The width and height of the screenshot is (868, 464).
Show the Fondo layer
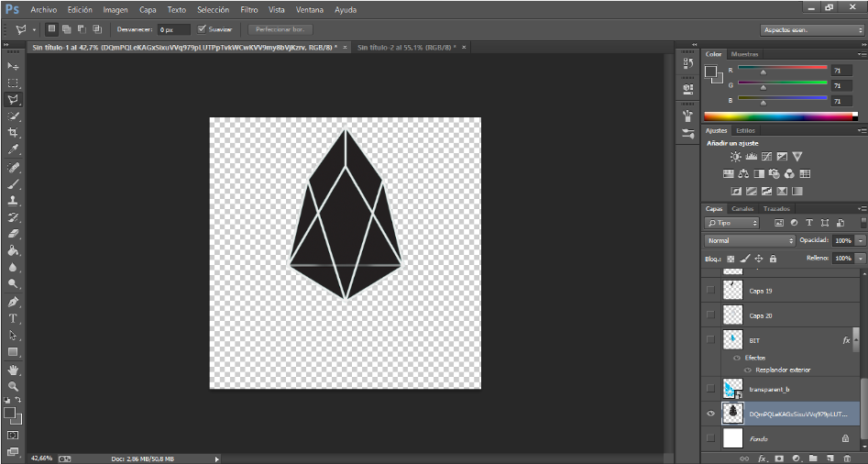tap(710, 438)
